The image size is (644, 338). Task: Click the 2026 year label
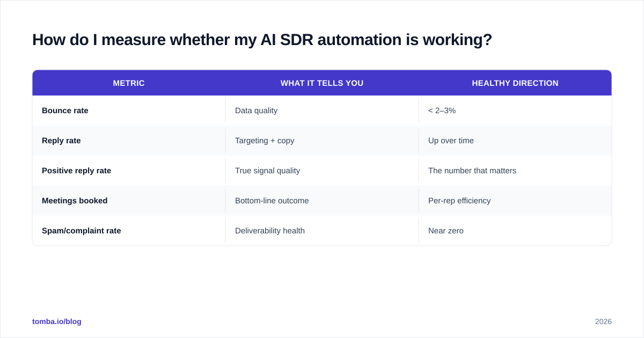pos(603,321)
